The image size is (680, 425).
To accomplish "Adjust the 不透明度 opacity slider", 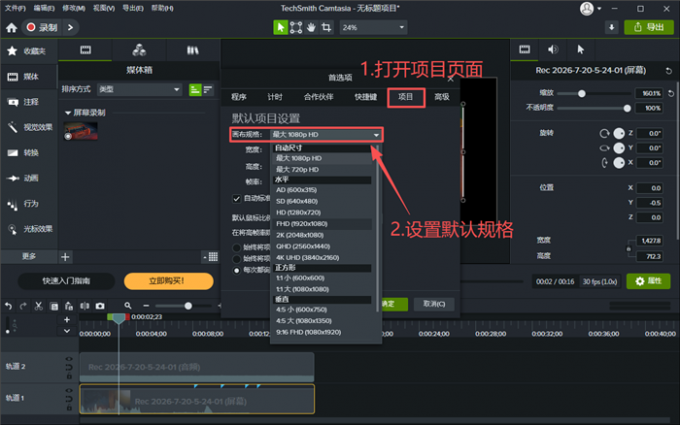I will click(627, 108).
